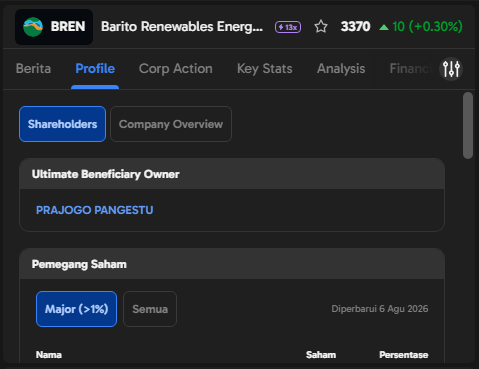Click the Saham column header

[321, 355]
